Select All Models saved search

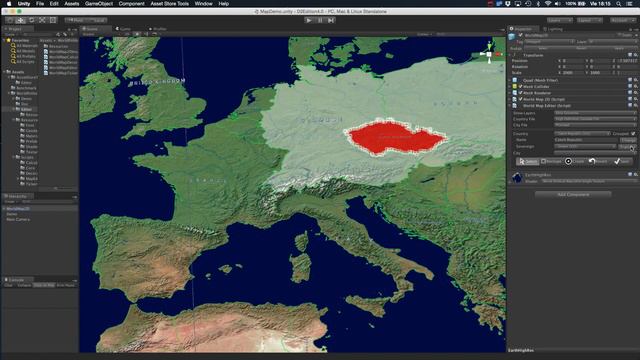point(22,51)
